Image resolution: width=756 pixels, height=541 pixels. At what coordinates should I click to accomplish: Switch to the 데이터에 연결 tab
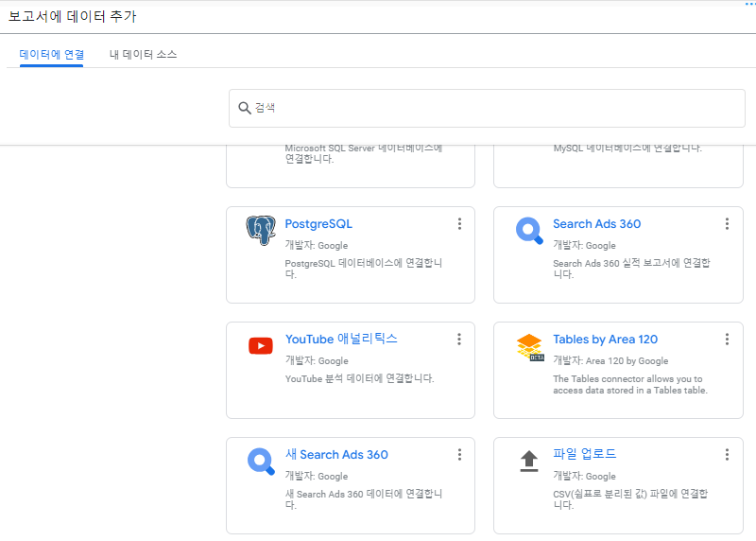point(52,55)
